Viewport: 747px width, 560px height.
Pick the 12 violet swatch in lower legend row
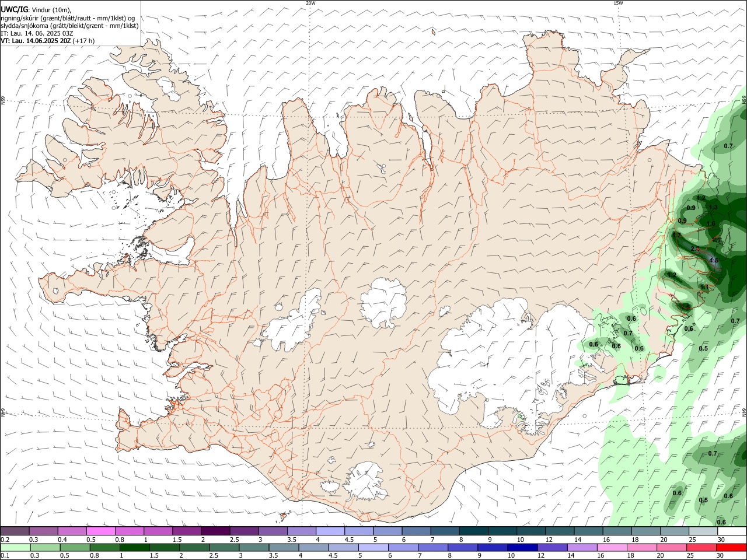point(553,547)
